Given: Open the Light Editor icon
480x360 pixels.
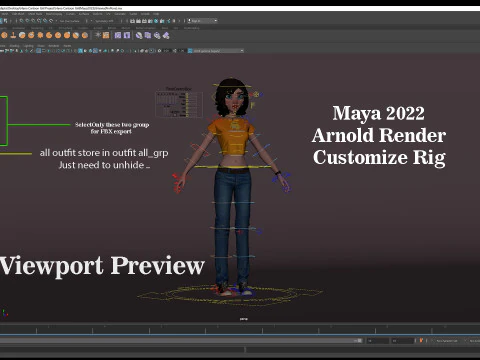Looking at the screenshot, I should pos(168,21).
